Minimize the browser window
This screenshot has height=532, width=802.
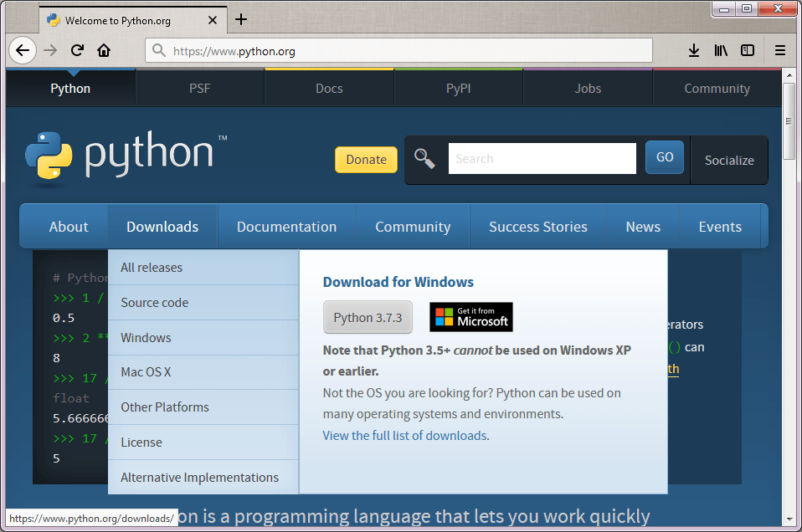coord(724,8)
